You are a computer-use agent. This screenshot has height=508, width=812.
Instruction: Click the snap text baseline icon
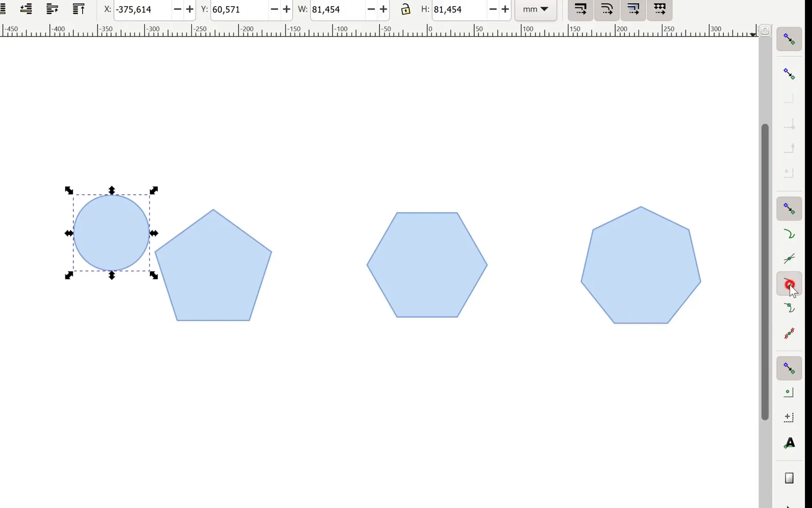point(789,443)
